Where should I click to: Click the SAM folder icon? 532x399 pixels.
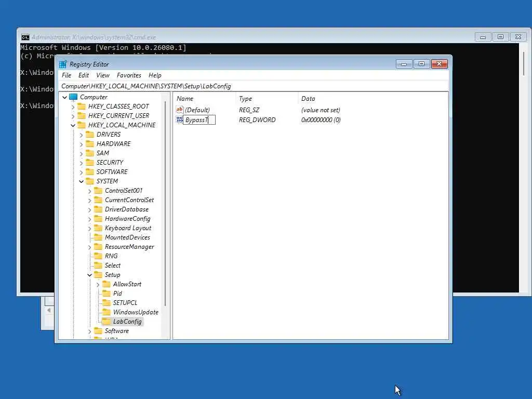point(90,153)
